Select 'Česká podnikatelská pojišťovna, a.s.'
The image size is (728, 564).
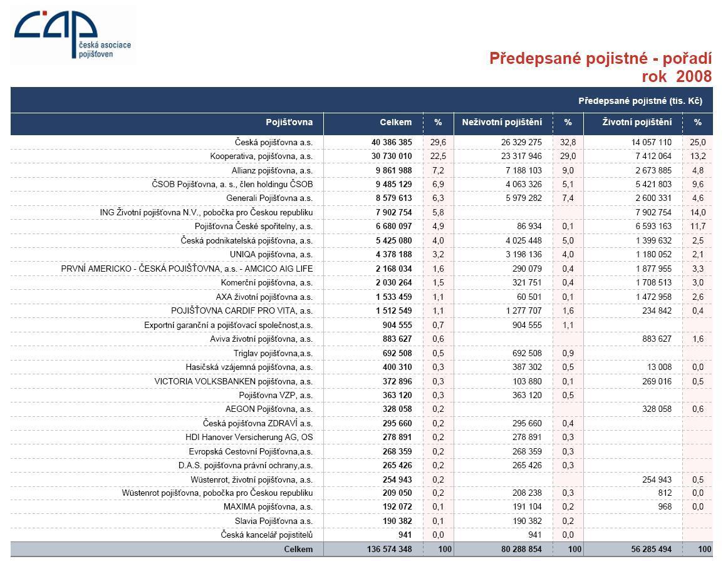point(247,241)
